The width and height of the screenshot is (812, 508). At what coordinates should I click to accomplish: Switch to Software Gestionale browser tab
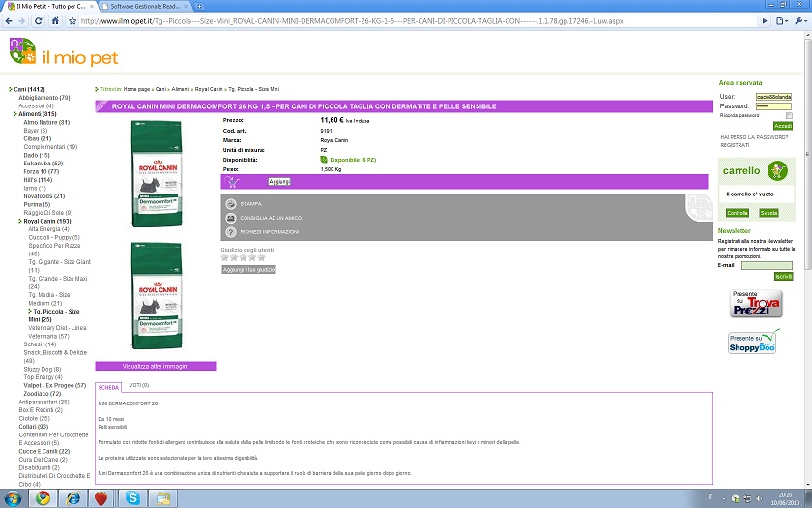[x=145, y=6]
